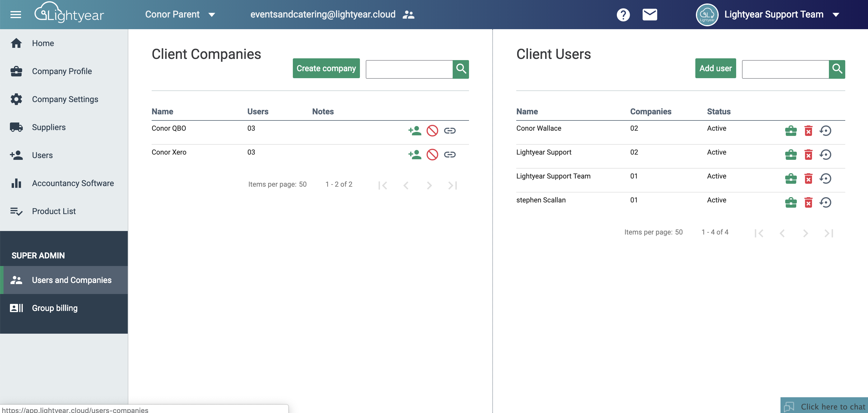The width and height of the screenshot is (868, 413).
Task: Click the Client Companies search field
Action: point(409,69)
